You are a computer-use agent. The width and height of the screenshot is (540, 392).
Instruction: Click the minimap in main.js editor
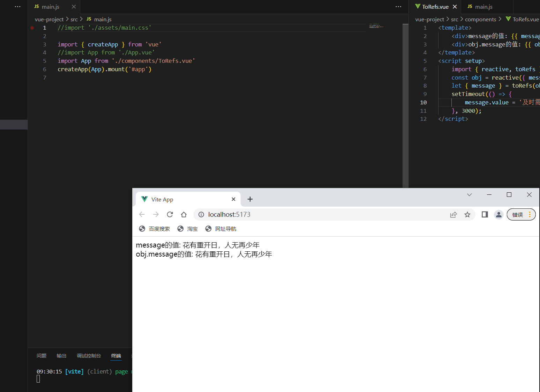point(376,26)
